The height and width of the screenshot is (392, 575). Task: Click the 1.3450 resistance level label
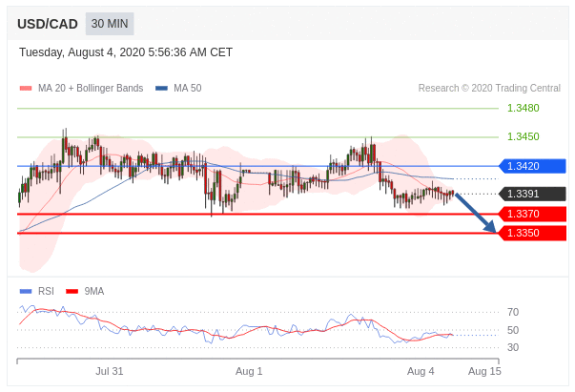[523, 136]
